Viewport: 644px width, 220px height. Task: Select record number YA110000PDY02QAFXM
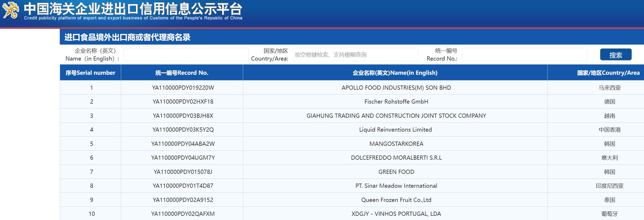pos(183,214)
